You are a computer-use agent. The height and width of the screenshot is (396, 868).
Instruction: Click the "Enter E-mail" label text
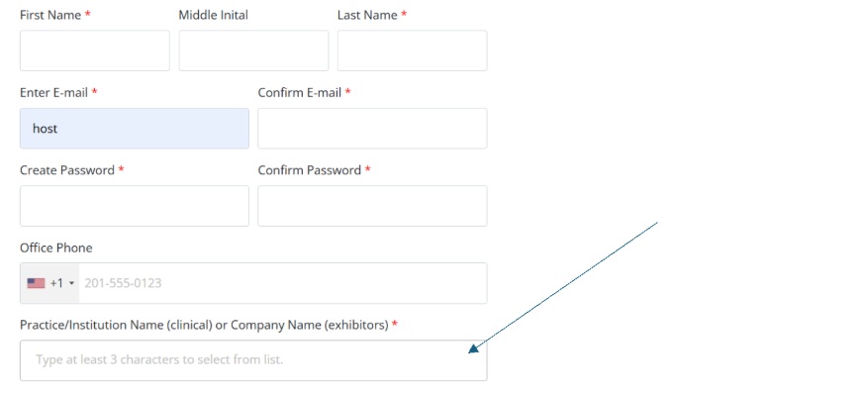pos(53,92)
